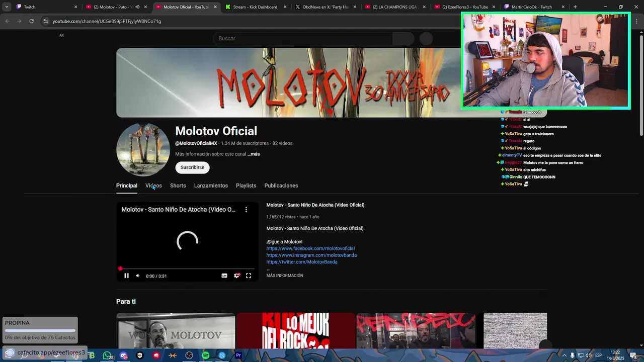Click the network icon in system tray

click(x=580, y=355)
